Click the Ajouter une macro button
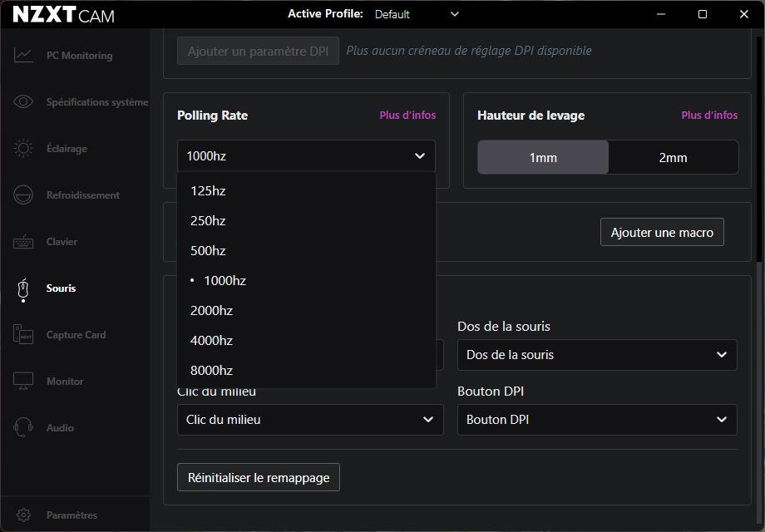Viewport: 765px width, 532px height. pyautogui.click(x=662, y=233)
